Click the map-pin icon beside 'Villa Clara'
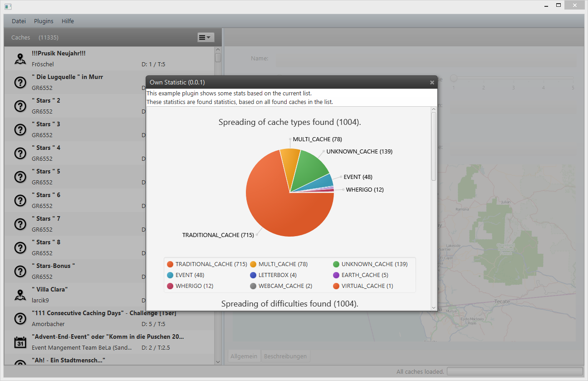The height and width of the screenshot is (381, 588). [x=20, y=295]
